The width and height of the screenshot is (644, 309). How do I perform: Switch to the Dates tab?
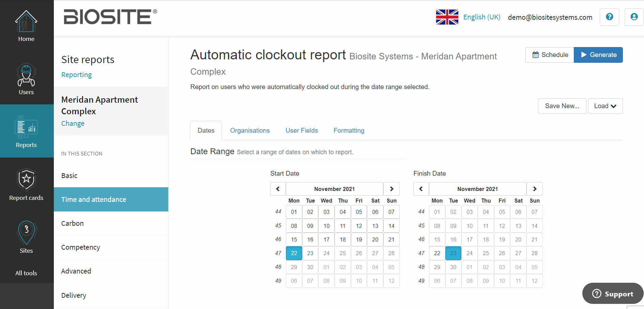point(206,131)
